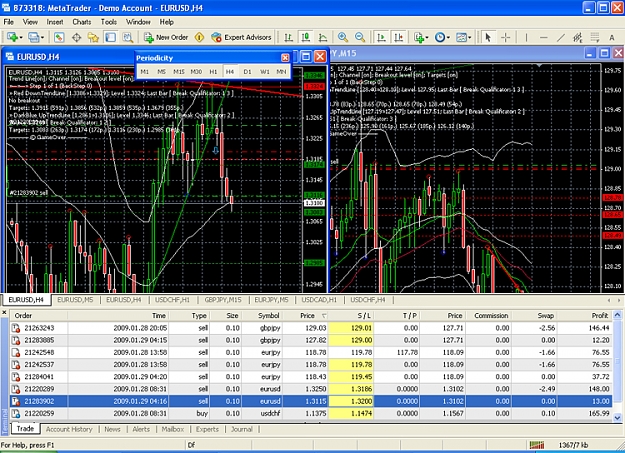
Task: Zoom out on the chart
Action: 360,37
